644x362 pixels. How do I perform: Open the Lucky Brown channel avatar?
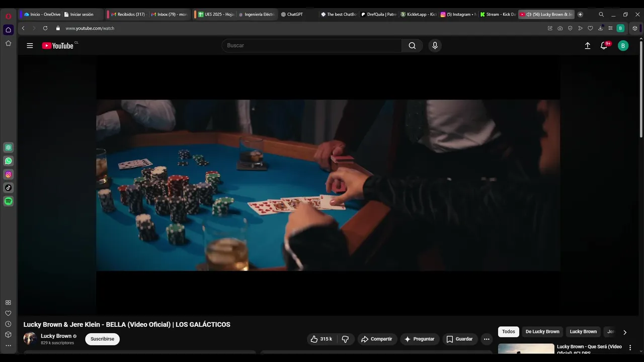tap(30, 338)
